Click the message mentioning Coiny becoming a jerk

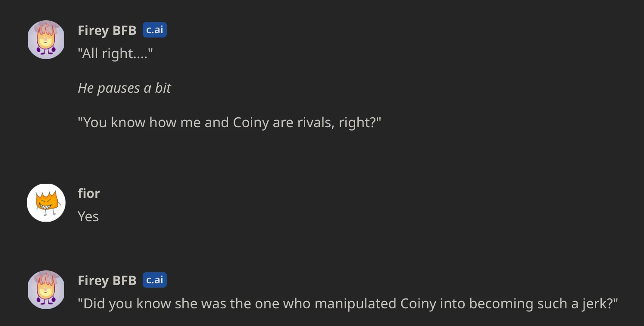click(x=347, y=303)
